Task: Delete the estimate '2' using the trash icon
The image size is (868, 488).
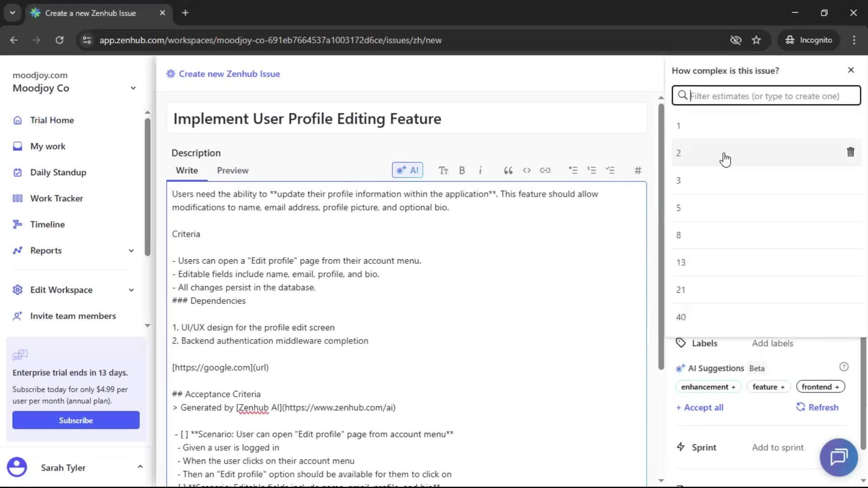Action: (850, 152)
